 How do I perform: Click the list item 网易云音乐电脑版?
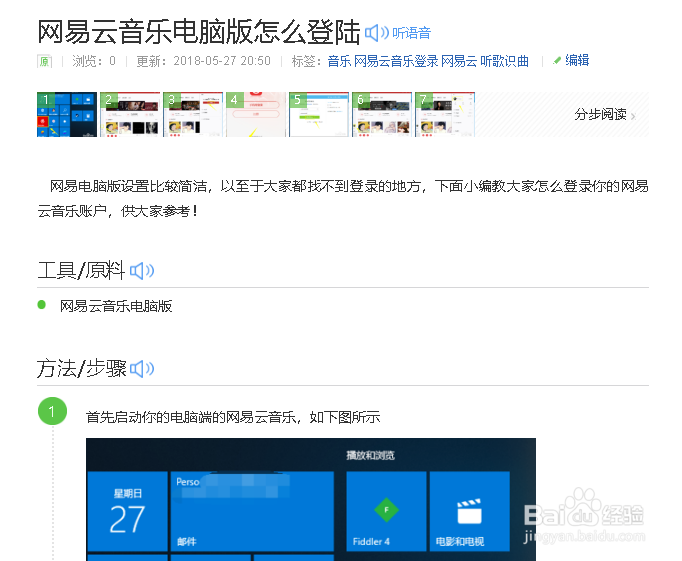pos(116,306)
